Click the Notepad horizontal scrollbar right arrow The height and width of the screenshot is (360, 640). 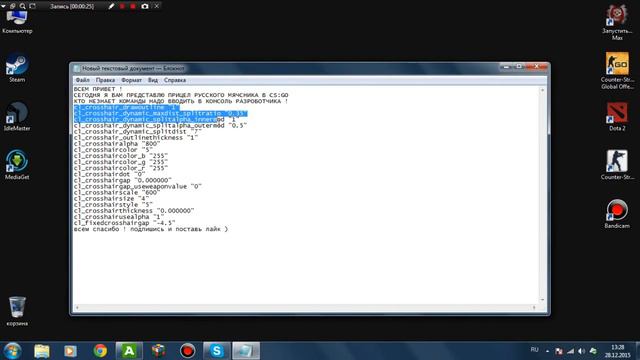tap(534, 307)
